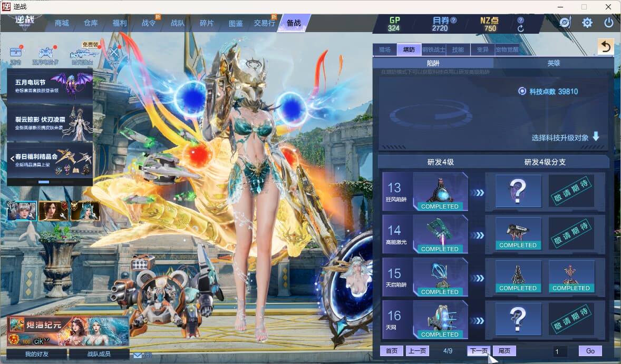This screenshot has height=364, width=621.
Task: Go to 下一页 next page
Action: pyautogui.click(x=479, y=351)
